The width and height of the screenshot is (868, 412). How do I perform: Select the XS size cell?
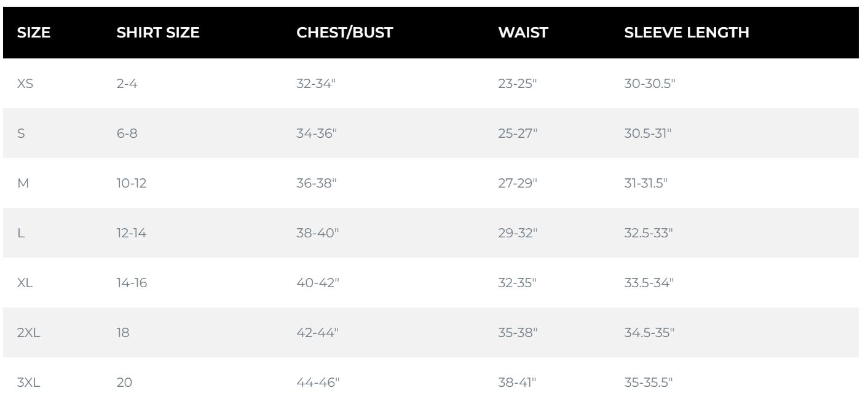(26, 84)
